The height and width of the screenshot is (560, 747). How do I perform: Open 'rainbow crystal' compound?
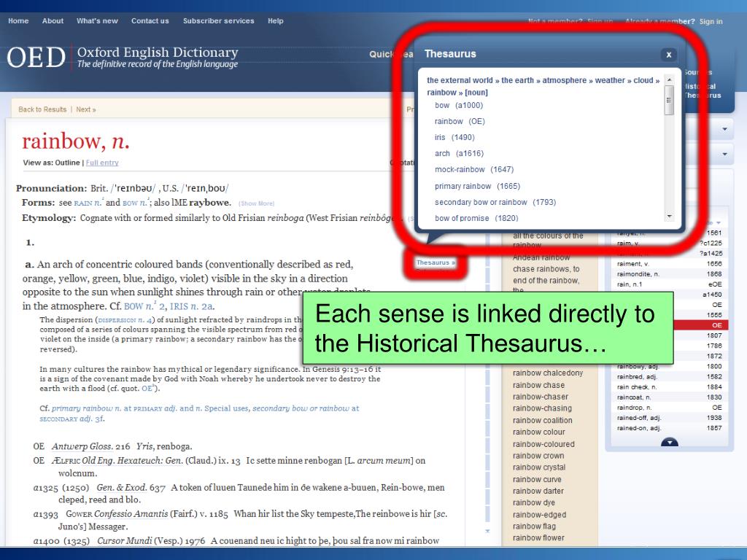539,467
